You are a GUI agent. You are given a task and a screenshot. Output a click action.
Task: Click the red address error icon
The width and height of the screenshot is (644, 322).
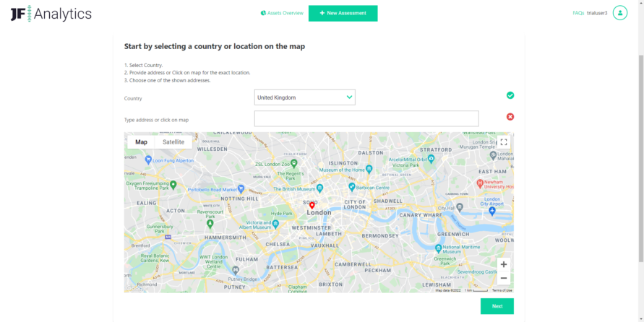pos(510,117)
